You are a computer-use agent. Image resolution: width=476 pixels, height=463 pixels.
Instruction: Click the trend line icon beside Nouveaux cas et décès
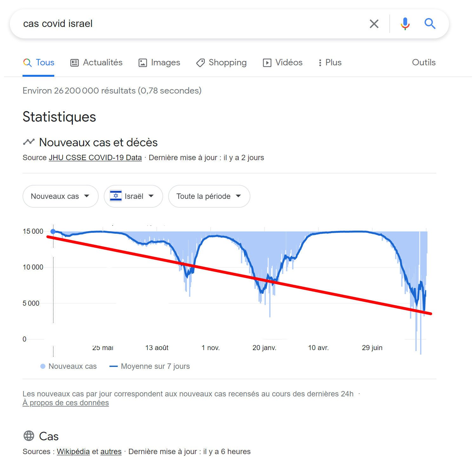[x=29, y=142]
